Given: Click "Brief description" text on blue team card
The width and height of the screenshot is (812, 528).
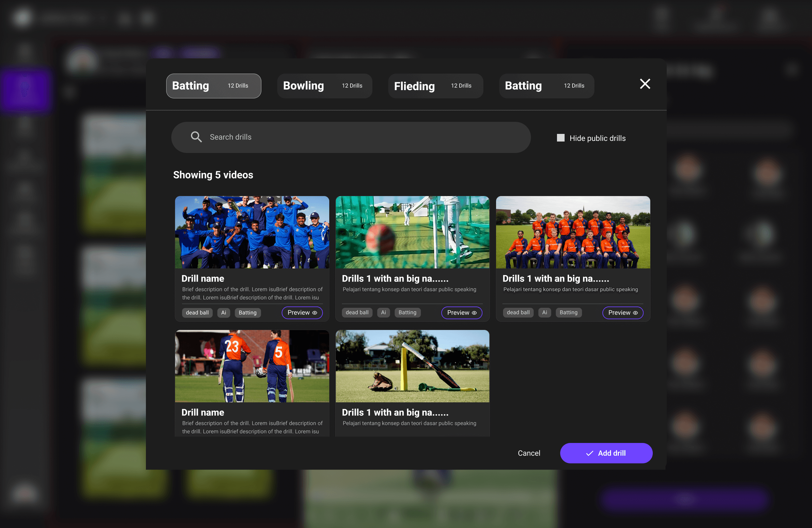Looking at the screenshot, I should [252, 293].
